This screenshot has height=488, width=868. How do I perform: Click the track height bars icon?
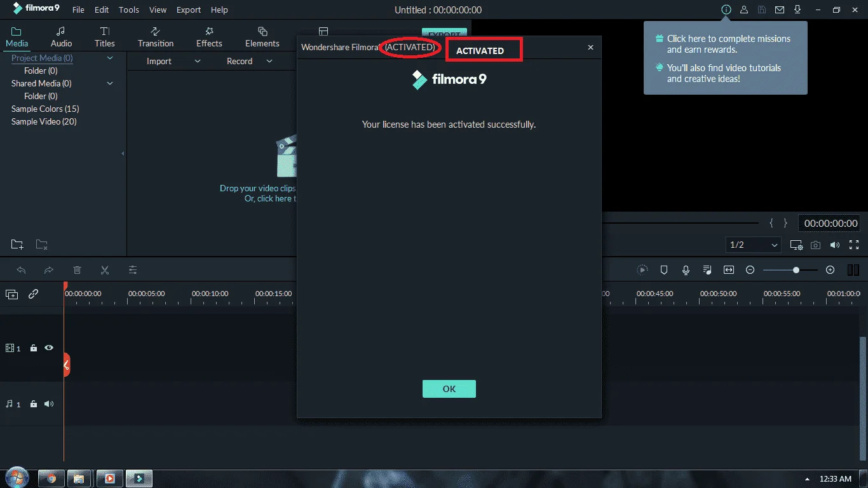click(x=853, y=270)
